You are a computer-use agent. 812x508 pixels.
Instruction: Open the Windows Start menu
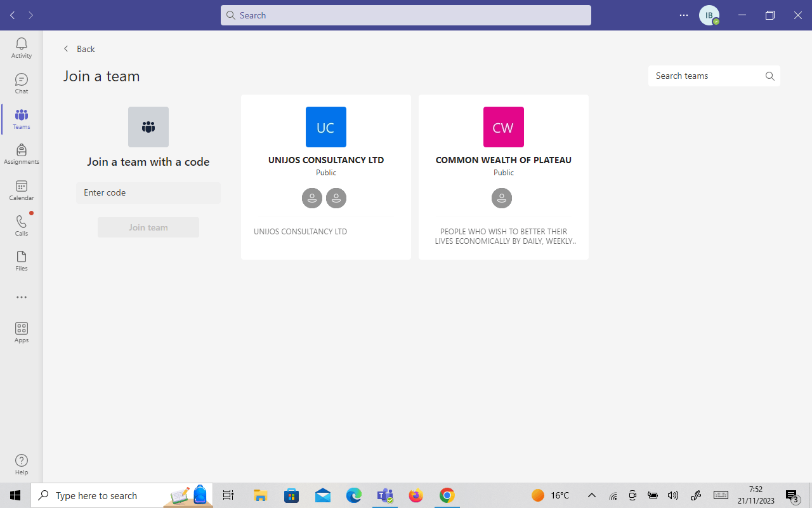pyautogui.click(x=15, y=495)
